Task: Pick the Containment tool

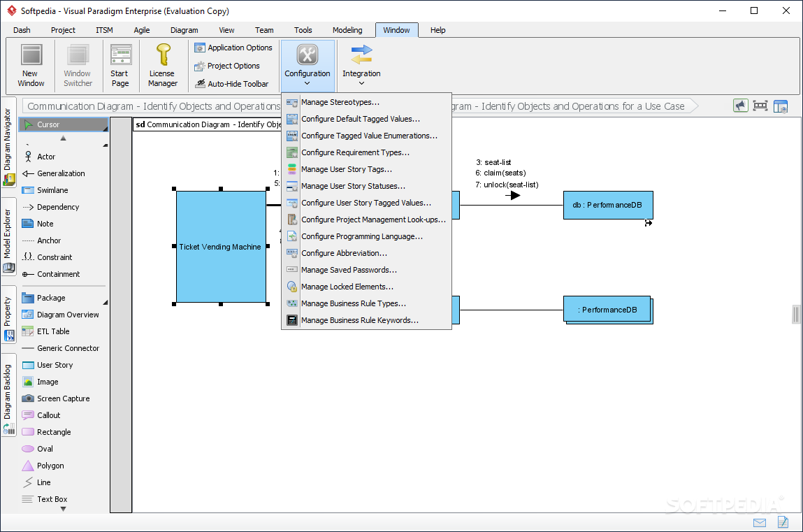Action: point(64,275)
